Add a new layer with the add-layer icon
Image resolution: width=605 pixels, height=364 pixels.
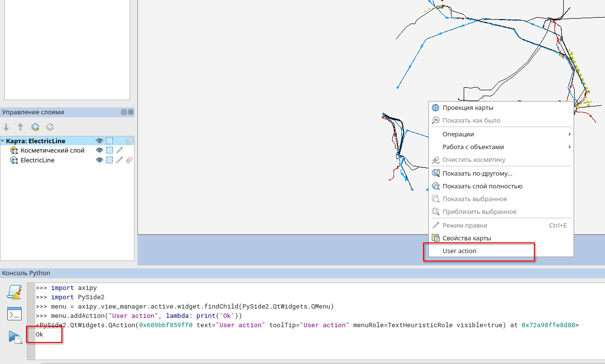(35, 127)
